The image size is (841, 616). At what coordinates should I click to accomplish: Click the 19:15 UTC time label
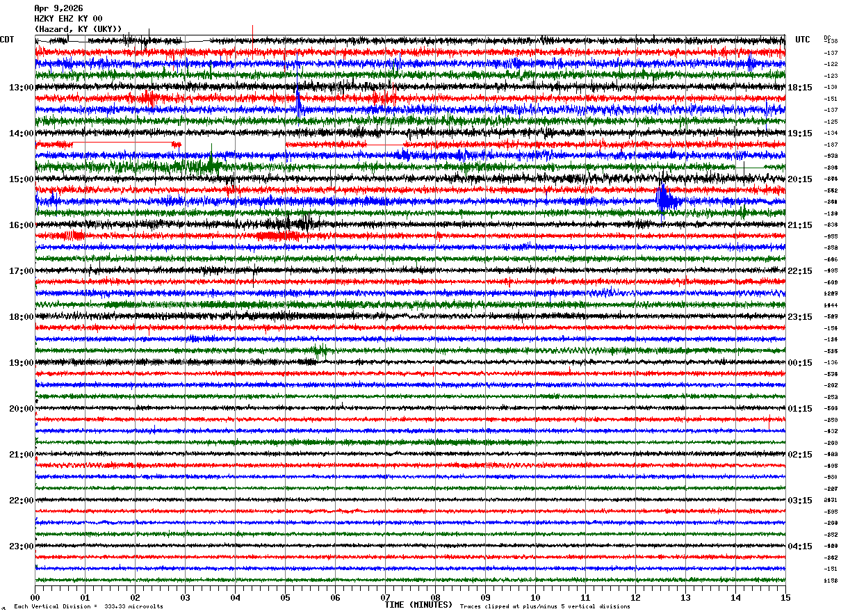800,133
